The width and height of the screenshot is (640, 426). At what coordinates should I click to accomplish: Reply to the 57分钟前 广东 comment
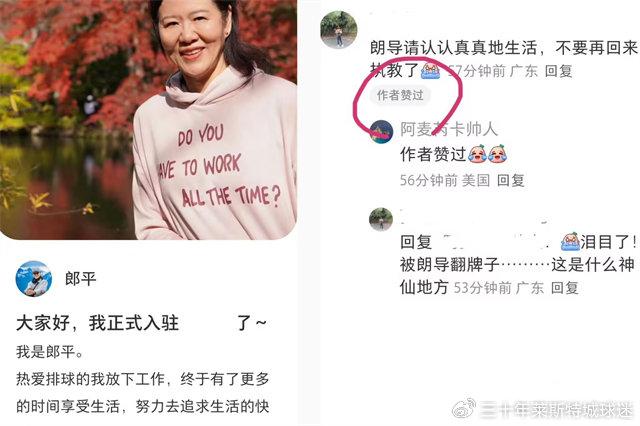click(559, 71)
